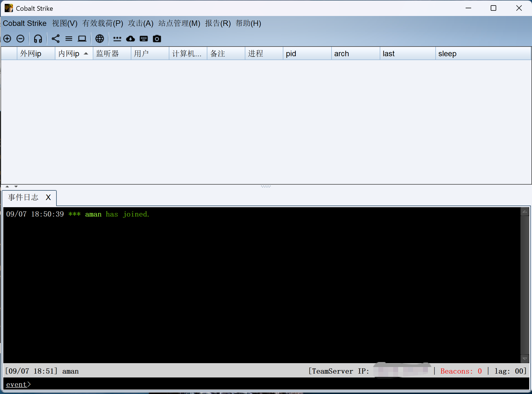Click the event log scrollbar down arrow
Screen dimensions: 532x394
(525, 358)
